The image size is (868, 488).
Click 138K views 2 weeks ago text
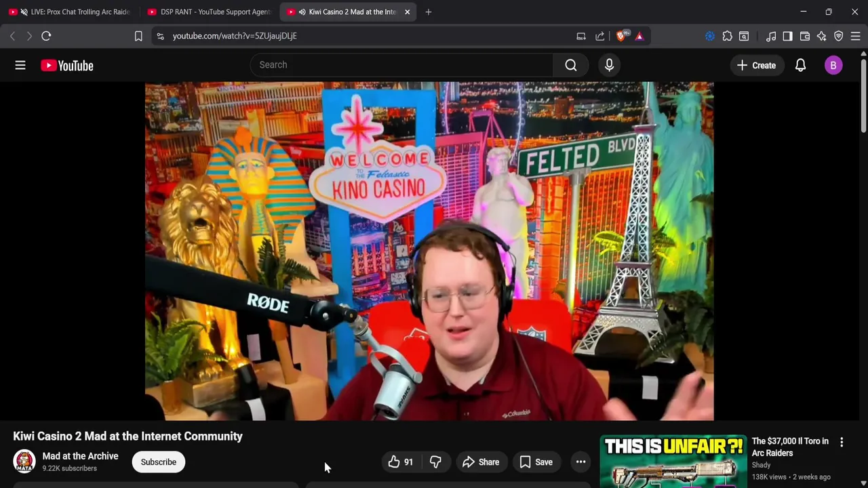pos(791,477)
